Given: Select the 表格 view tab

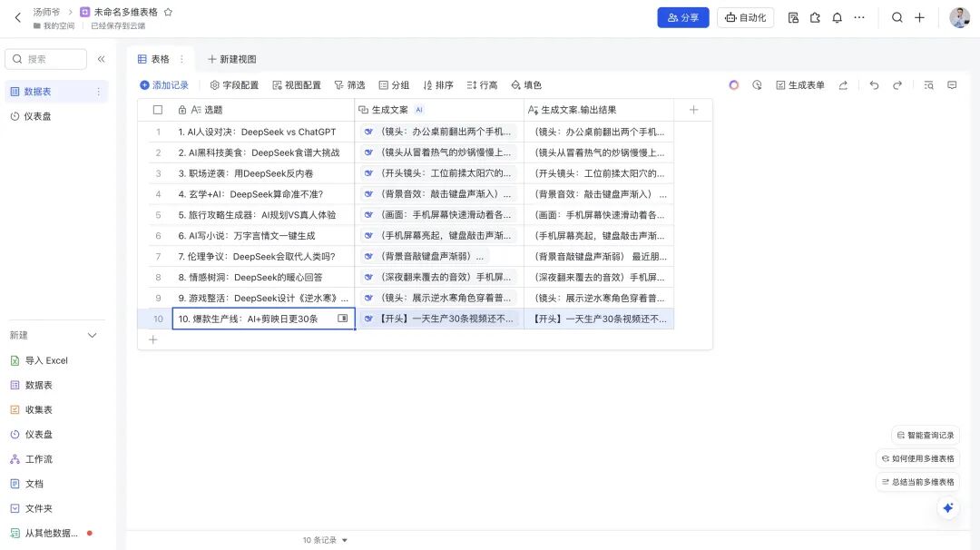Looking at the screenshot, I should [153, 59].
